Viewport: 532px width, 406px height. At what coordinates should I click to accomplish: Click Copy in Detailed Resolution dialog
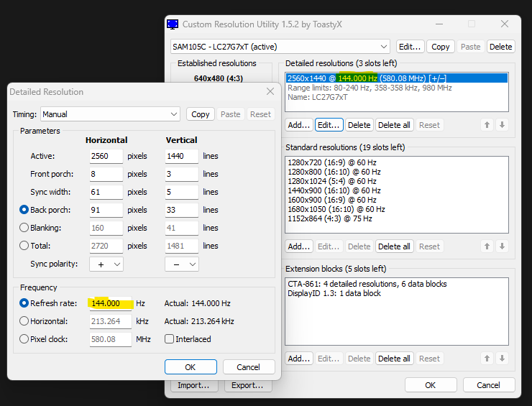click(x=200, y=114)
